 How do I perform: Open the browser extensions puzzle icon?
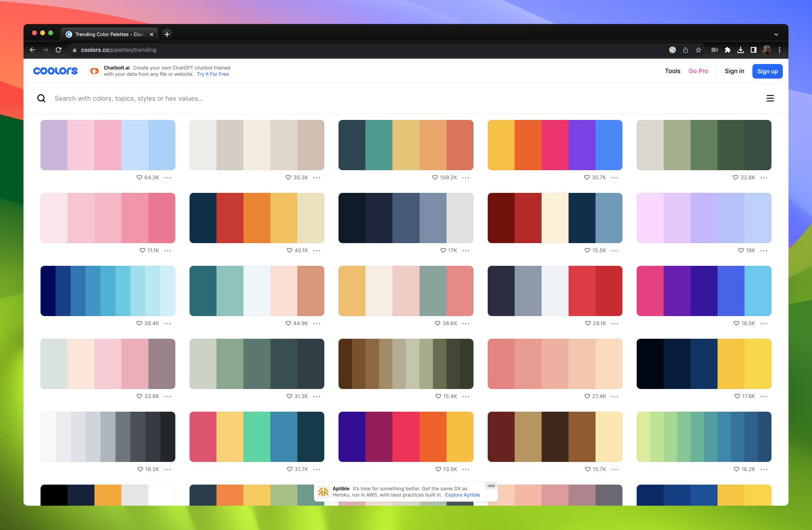[x=728, y=50]
